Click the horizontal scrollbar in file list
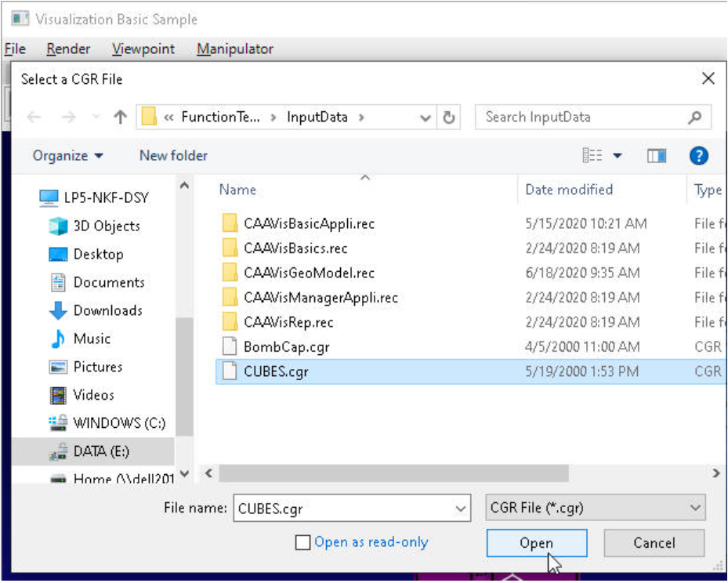 (x=393, y=473)
